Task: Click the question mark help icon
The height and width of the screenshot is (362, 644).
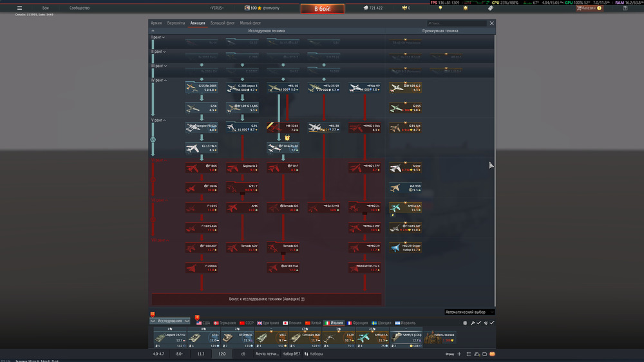Action: click(x=624, y=8)
